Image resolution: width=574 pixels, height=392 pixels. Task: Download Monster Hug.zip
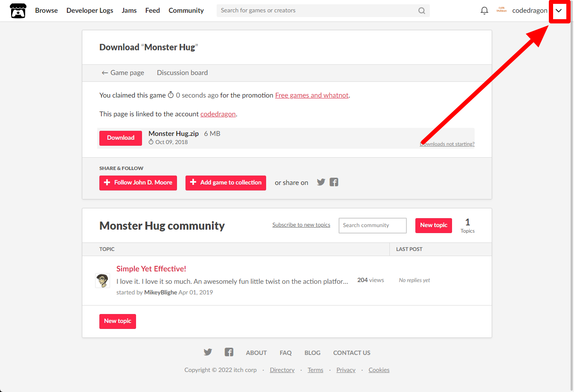tap(121, 138)
